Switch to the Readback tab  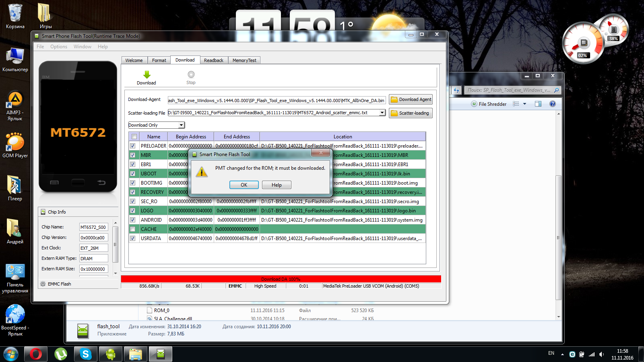tap(213, 60)
